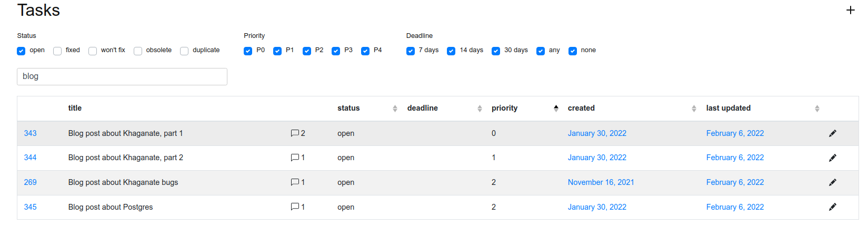Click the November 16, 2021 created date
868x245 pixels.
point(601,182)
